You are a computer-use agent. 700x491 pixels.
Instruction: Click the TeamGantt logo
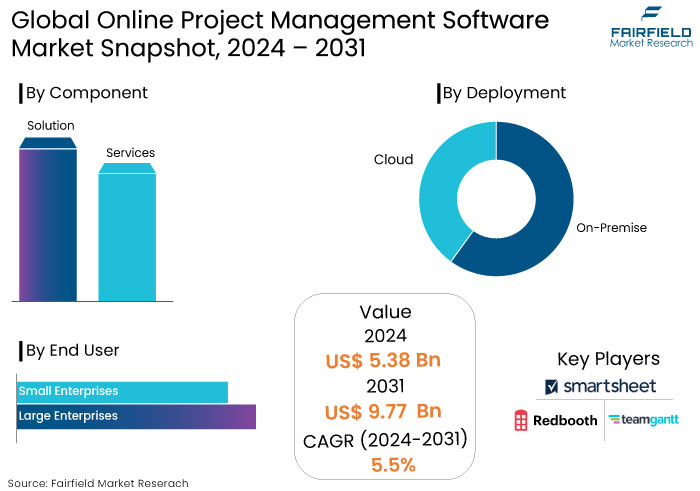point(644,420)
